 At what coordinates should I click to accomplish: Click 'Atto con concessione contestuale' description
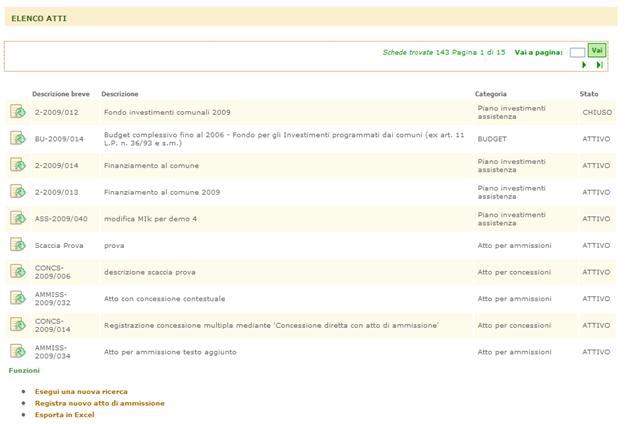165,299
